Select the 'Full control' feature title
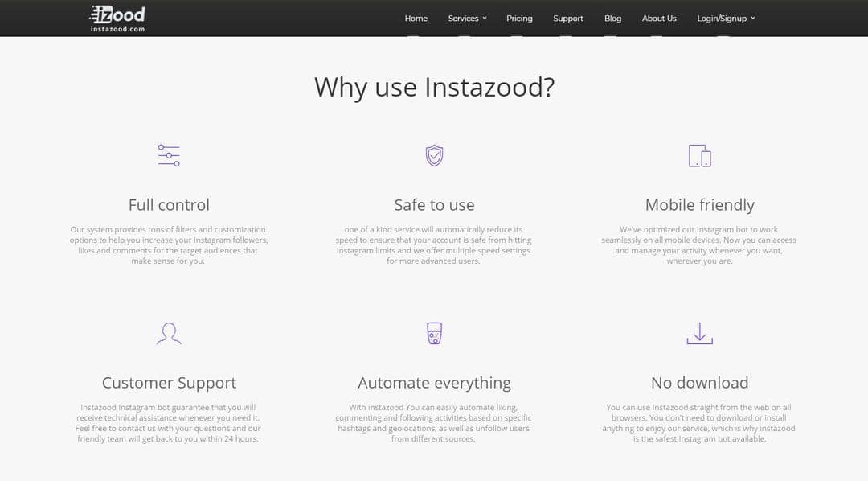The image size is (868, 481). (x=169, y=205)
